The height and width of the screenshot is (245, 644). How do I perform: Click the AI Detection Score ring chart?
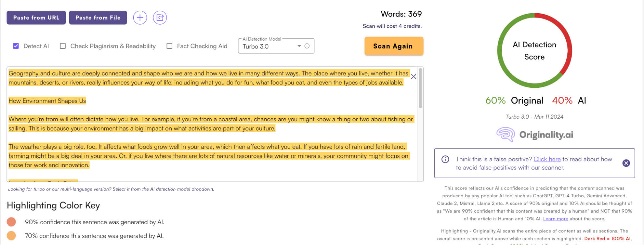(x=534, y=51)
